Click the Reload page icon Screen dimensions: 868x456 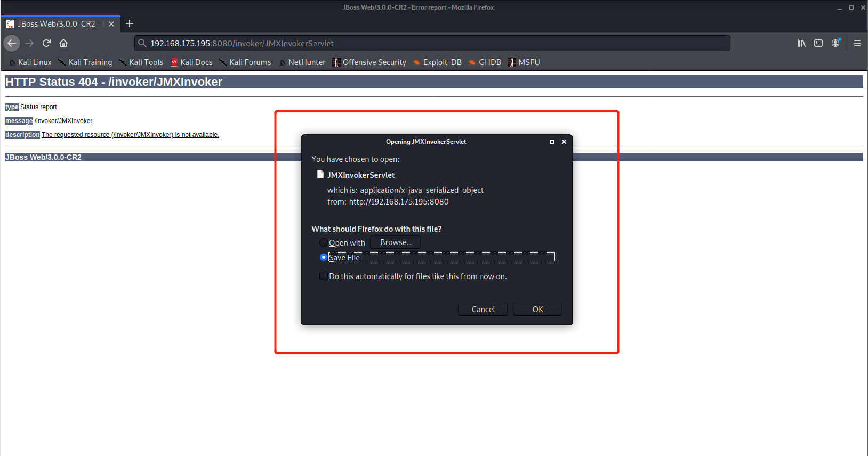46,43
